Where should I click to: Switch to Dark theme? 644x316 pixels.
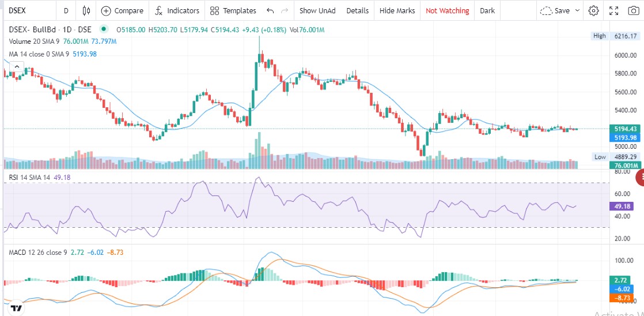[x=487, y=11]
